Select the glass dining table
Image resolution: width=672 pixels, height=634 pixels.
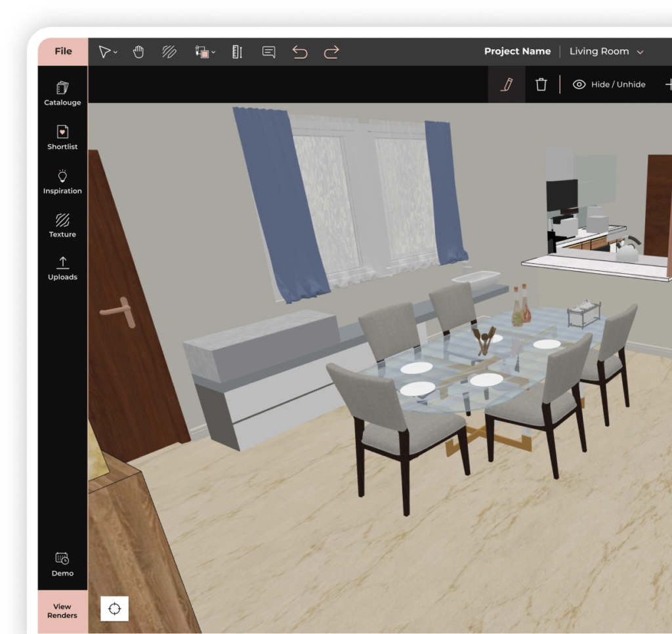(x=480, y=364)
